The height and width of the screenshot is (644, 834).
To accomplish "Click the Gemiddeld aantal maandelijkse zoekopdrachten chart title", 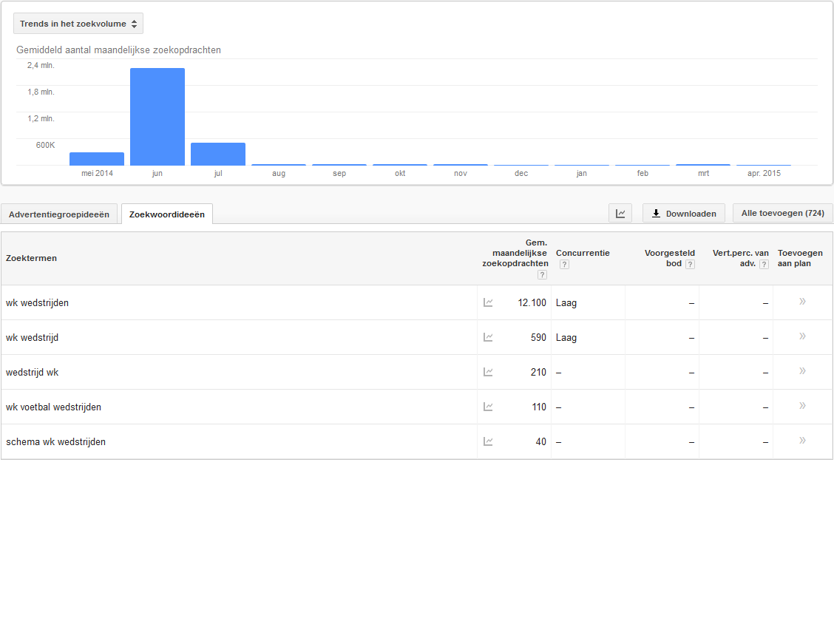I will pyautogui.click(x=118, y=50).
